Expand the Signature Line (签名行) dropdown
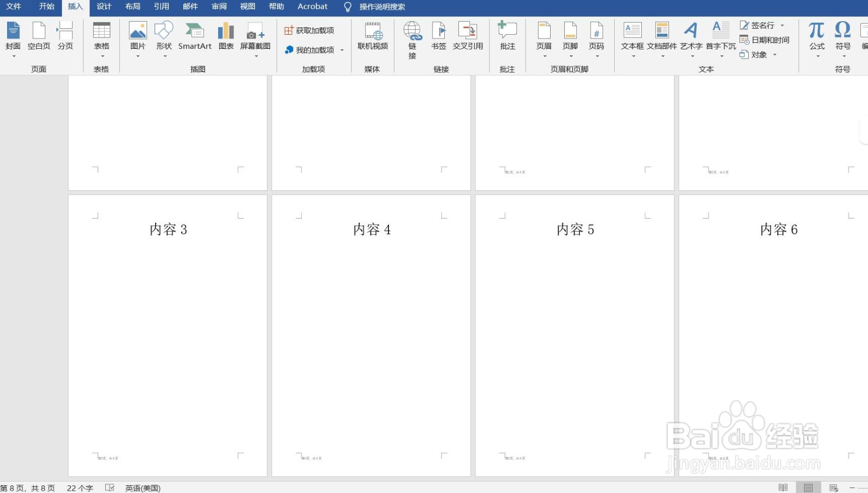 [x=782, y=25]
